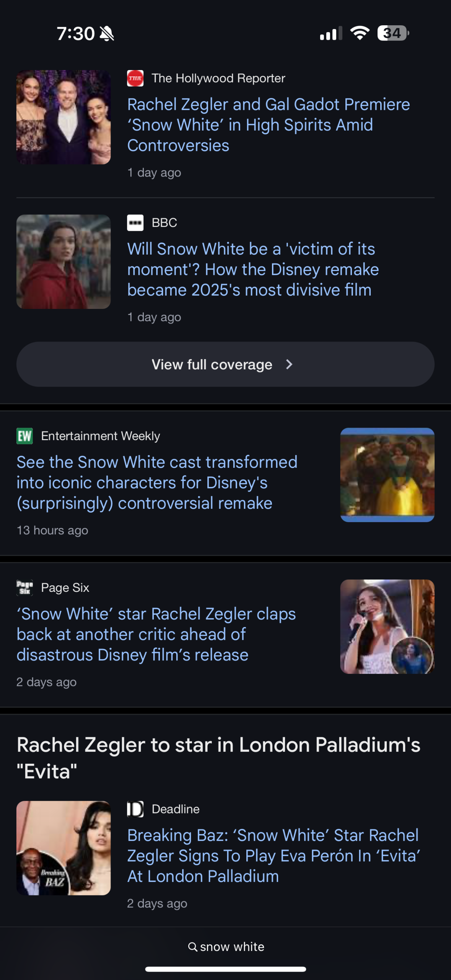451x980 pixels.
Task: Tap the BBC red cloak thumbnail
Action: coord(63,262)
